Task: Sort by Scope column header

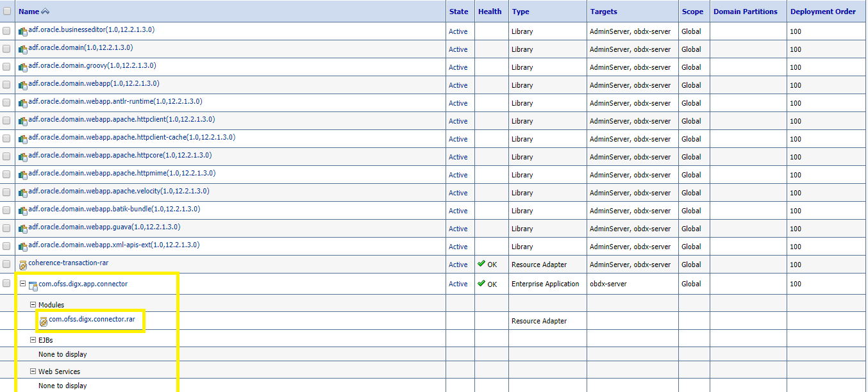Action: pyautogui.click(x=692, y=12)
